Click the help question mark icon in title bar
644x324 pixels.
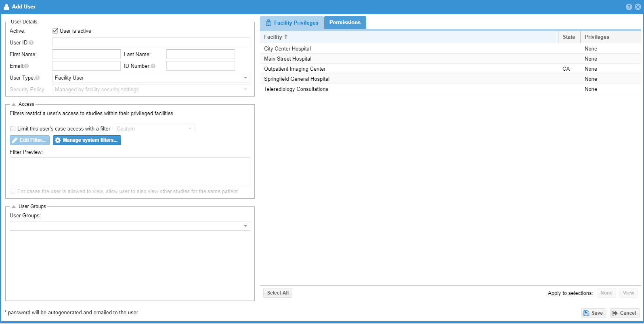coord(629,7)
